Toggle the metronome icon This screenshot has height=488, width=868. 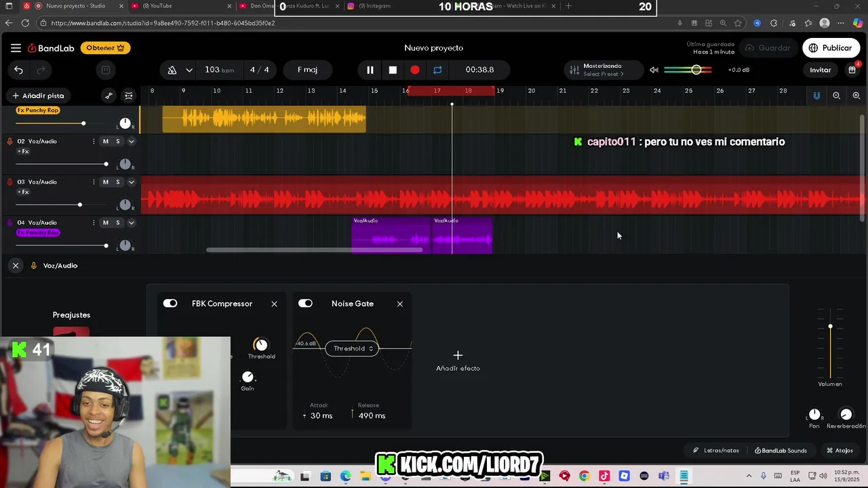pyautogui.click(x=172, y=70)
